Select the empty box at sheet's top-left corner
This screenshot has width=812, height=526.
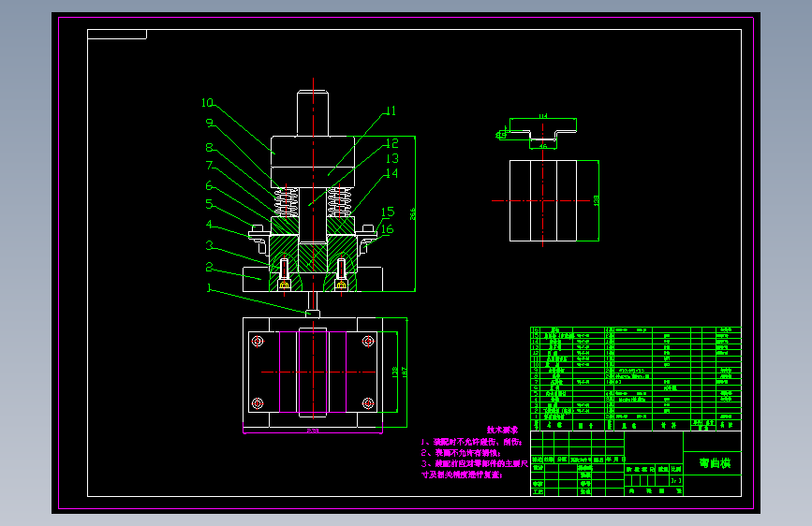(117, 35)
